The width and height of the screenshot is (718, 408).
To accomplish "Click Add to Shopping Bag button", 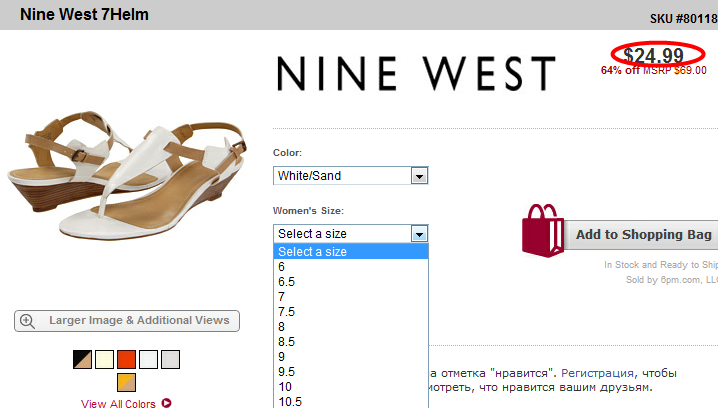I will [x=641, y=235].
